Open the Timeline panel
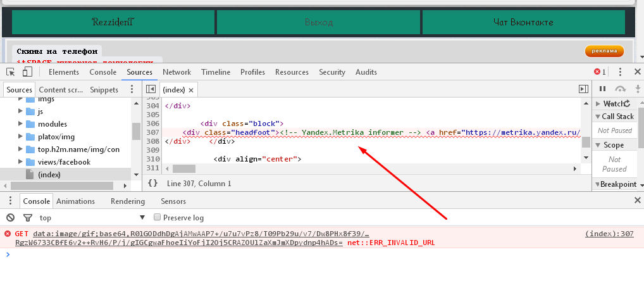 (216, 72)
